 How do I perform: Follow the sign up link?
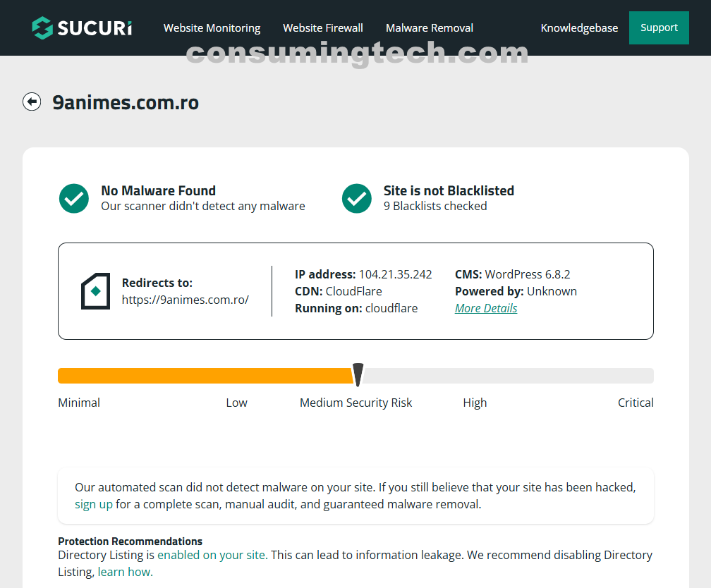(94, 504)
